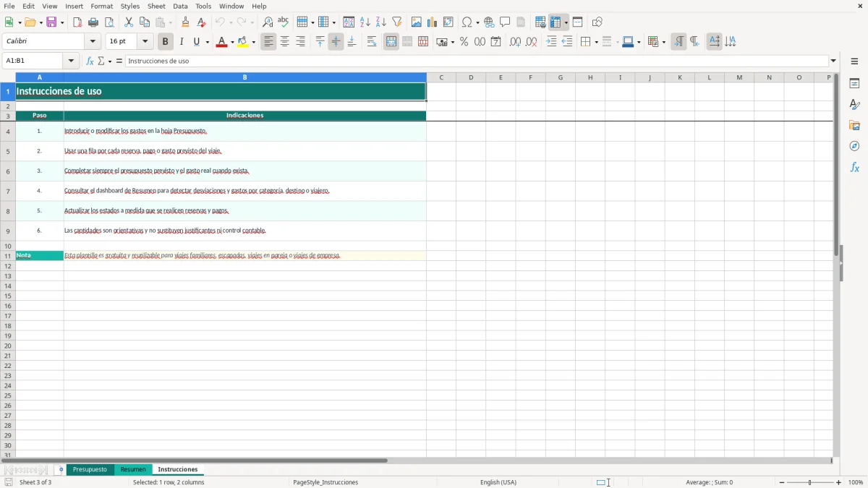Image resolution: width=868 pixels, height=488 pixels.
Task: Adjust the zoom slider
Action: [x=809, y=482]
